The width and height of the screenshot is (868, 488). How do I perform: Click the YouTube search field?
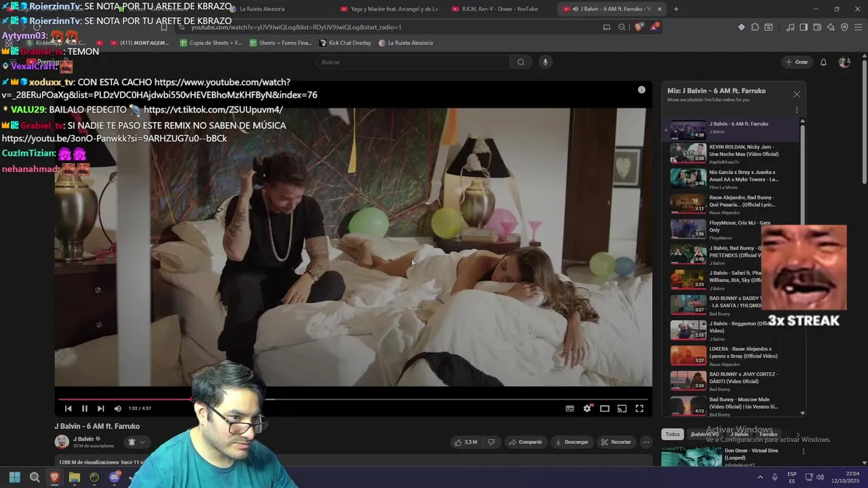tap(412, 62)
